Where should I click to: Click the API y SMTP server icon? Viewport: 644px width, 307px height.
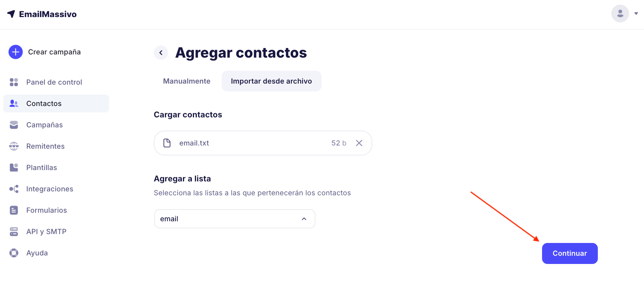14,232
